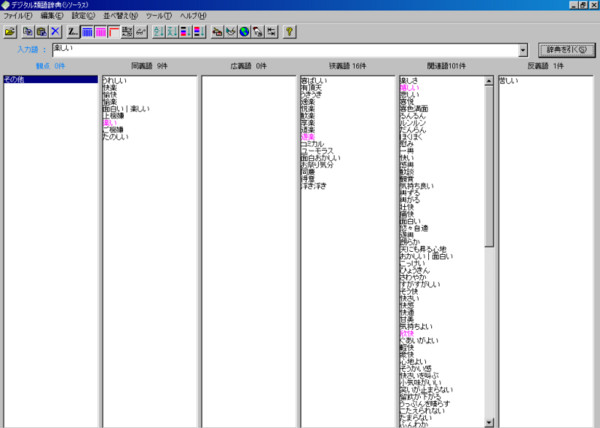Click the Z font settings icon
The image size is (600, 428).
tap(73, 32)
